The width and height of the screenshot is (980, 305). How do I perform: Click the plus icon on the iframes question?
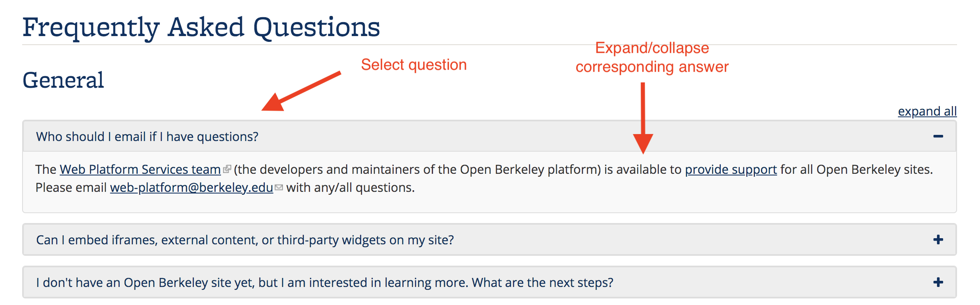[938, 240]
